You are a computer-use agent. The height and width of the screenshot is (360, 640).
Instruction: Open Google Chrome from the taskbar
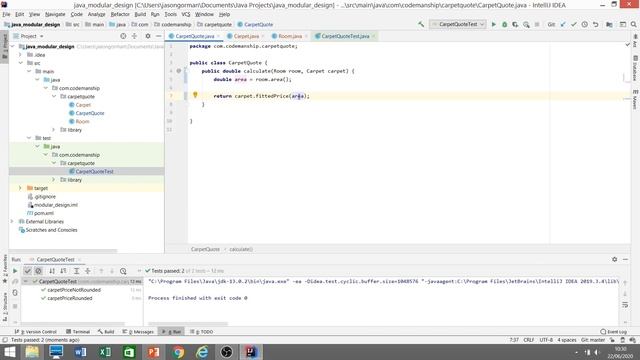point(178,352)
